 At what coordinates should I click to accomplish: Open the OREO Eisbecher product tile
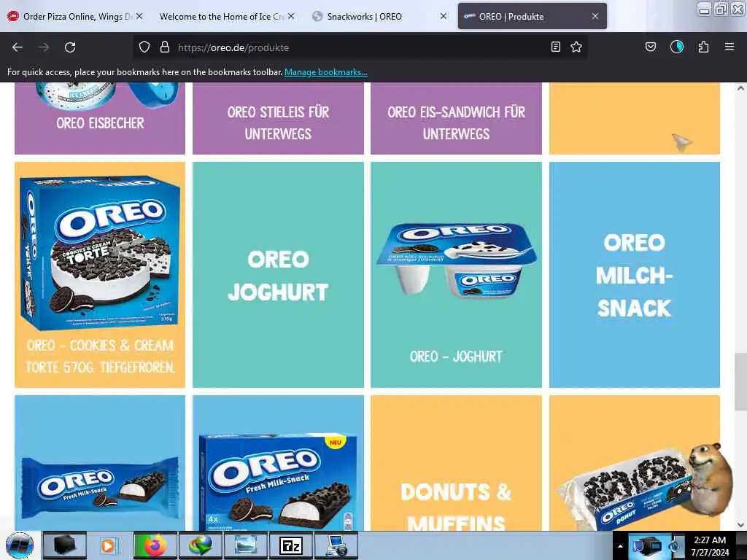pos(100,118)
